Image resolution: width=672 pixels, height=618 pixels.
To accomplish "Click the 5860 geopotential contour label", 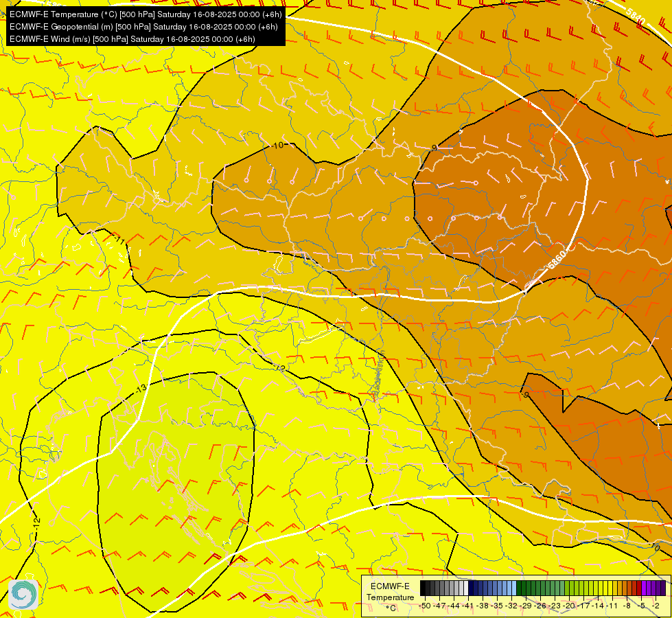I will [x=557, y=259].
